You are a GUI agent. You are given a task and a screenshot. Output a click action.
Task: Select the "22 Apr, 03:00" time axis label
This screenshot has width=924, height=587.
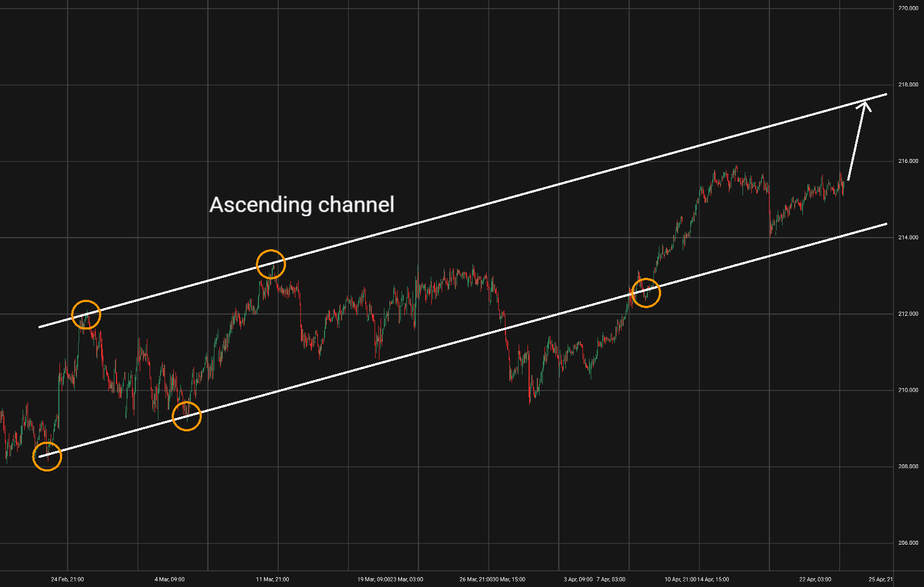(815, 579)
